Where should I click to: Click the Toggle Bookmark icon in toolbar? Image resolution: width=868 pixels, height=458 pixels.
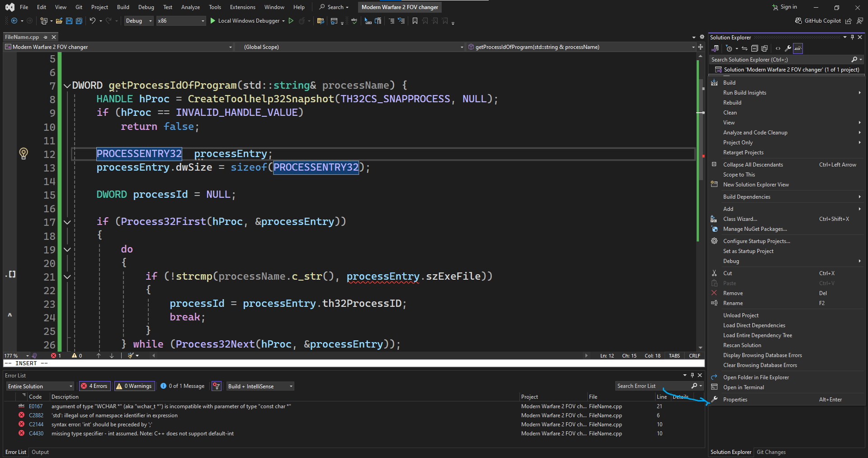(415, 21)
